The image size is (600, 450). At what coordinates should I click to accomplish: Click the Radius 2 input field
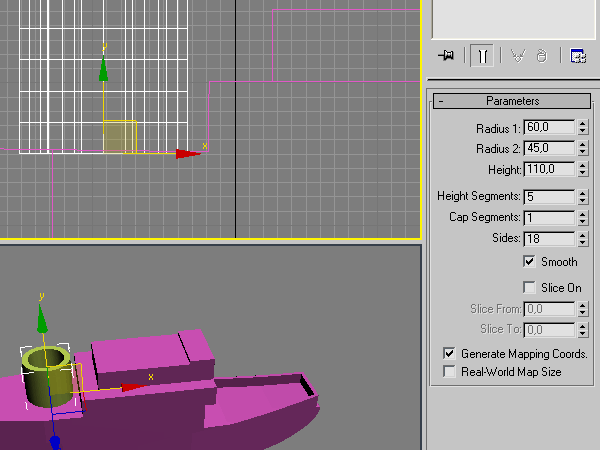549,148
